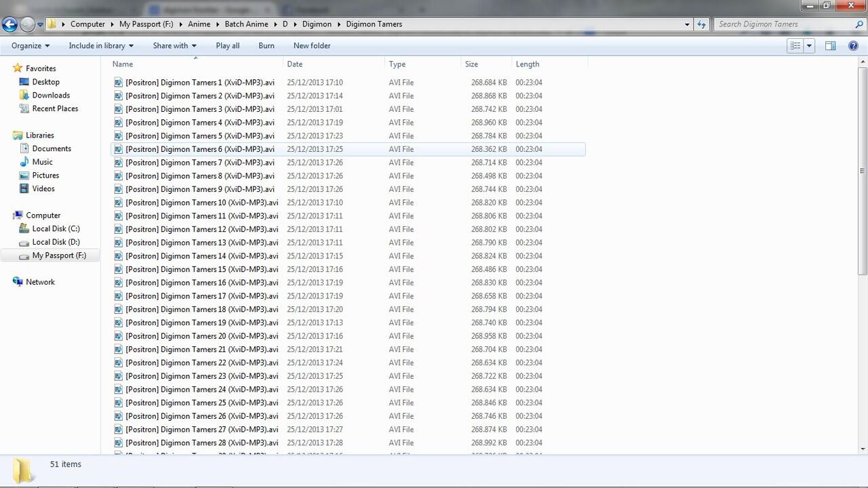Image resolution: width=868 pixels, height=488 pixels.
Task: Create a New folder
Action: [x=312, y=45]
